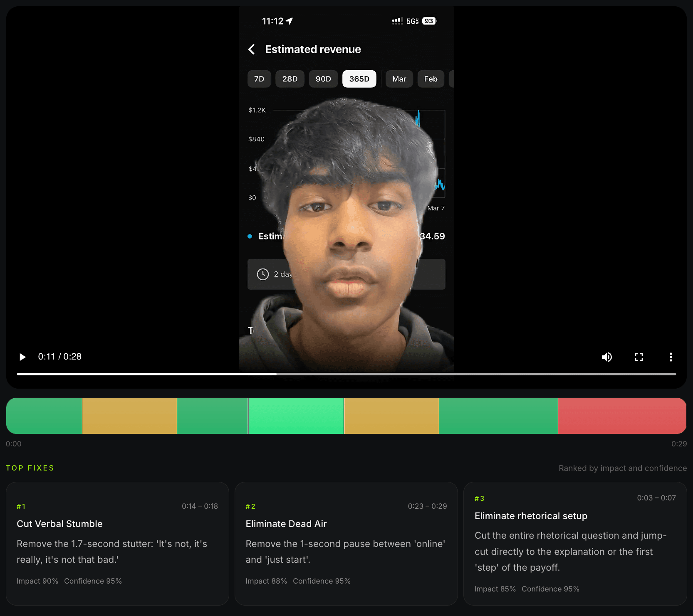
Task: Click the battery indicator showing 93
Action: (429, 20)
